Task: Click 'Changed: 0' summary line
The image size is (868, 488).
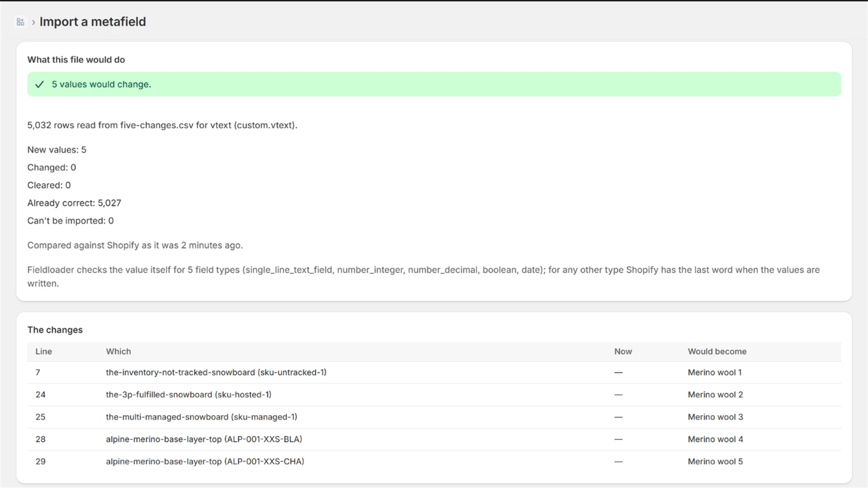Action: click(x=52, y=168)
